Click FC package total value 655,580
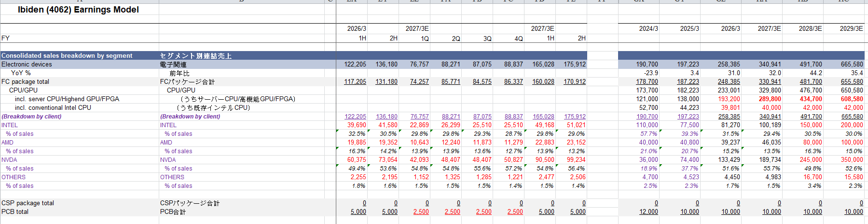This screenshot has width=868, height=224. tap(852, 82)
